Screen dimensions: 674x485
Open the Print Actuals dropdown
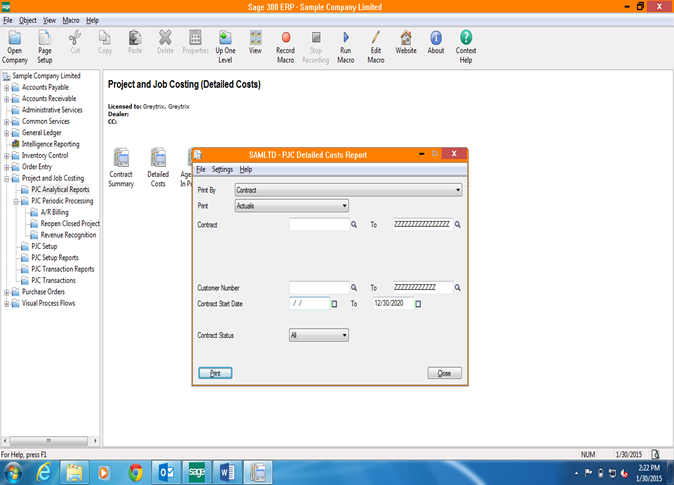click(x=292, y=206)
